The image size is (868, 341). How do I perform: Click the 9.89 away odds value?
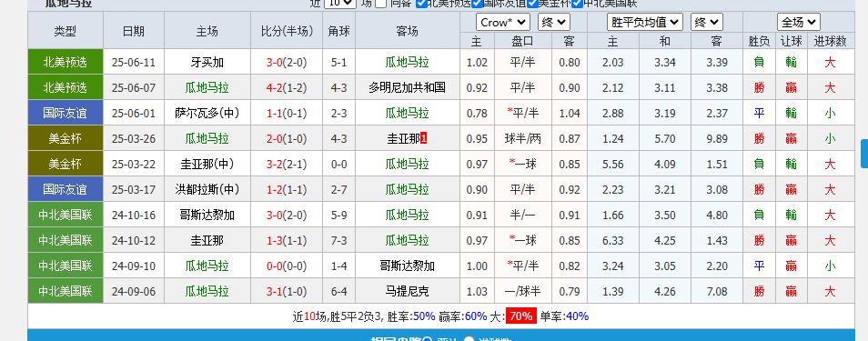[717, 138]
